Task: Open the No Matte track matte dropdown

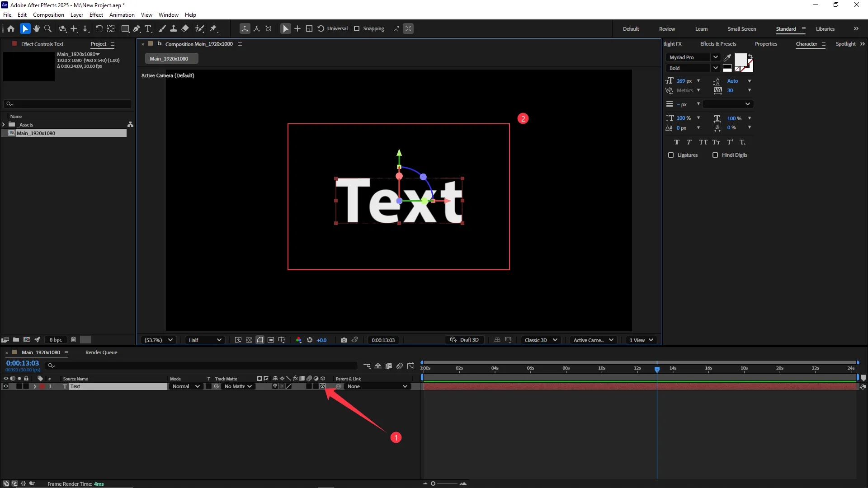Action: click(x=238, y=386)
